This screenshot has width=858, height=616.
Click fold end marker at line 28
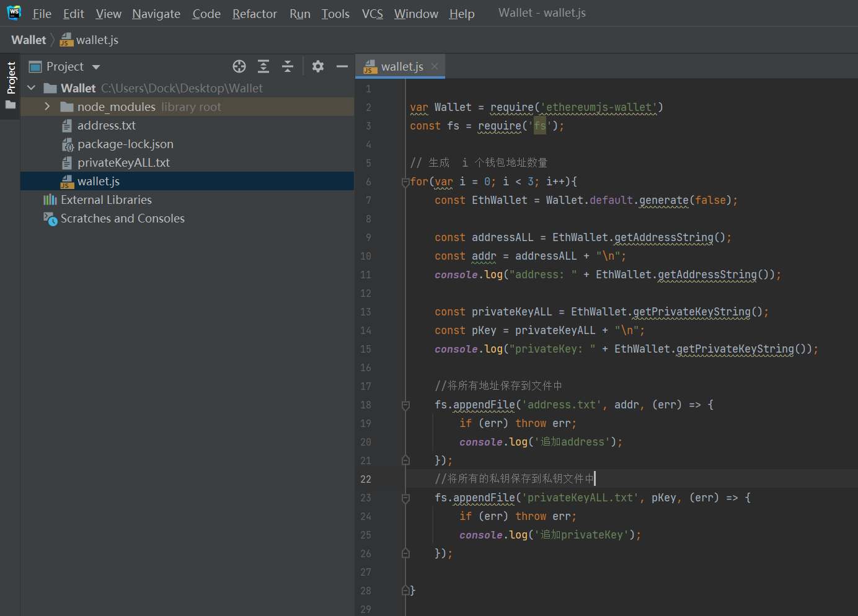405,591
